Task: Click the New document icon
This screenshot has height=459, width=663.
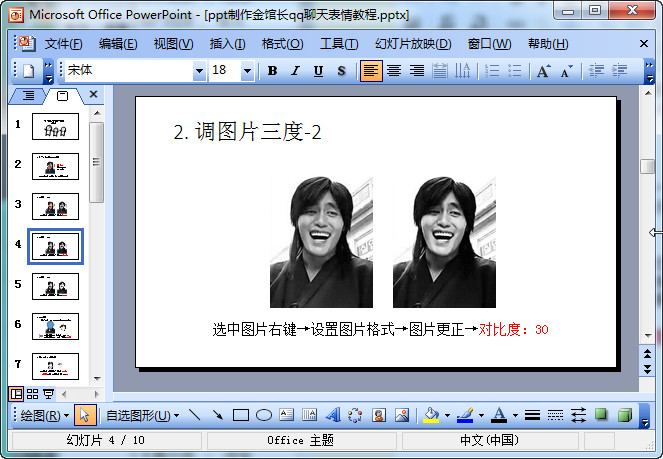Action: (28, 71)
